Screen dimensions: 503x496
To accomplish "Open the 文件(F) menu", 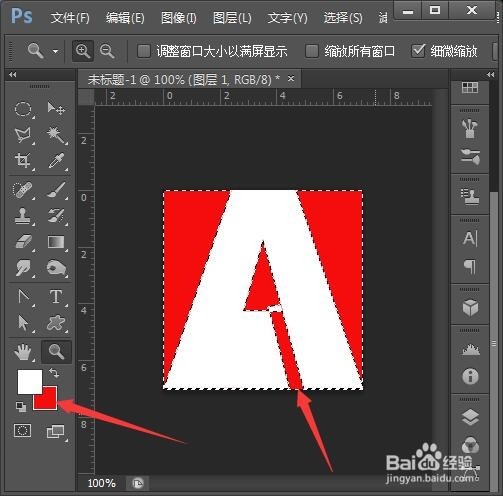I will pos(70,18).
